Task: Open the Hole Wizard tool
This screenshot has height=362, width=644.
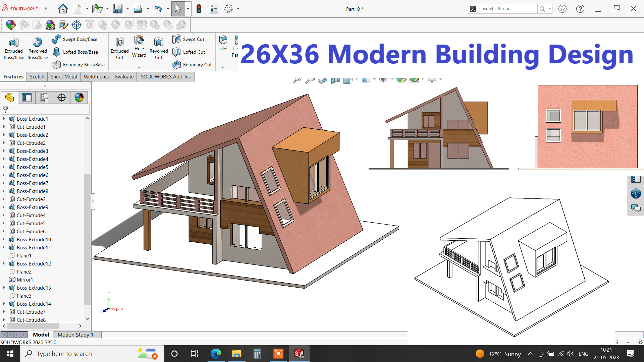Action: tap(139, 47)
